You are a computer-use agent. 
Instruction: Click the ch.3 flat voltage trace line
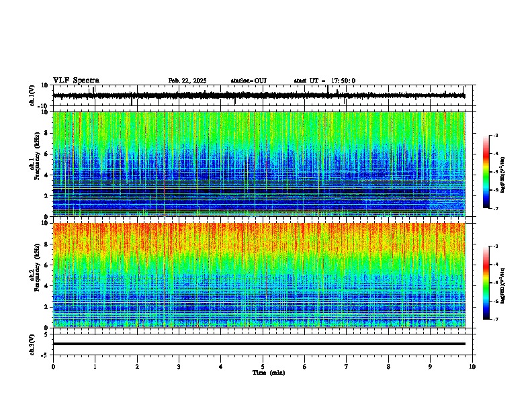point(259,344)
